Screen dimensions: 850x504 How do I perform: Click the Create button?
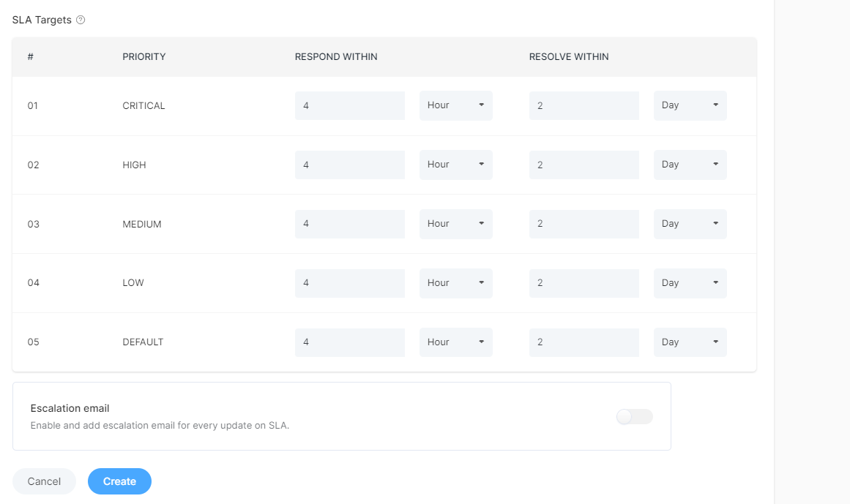120,481
